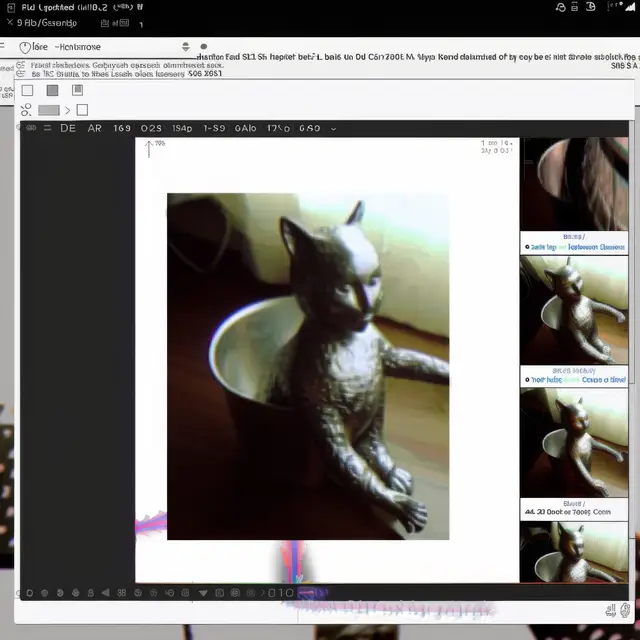This screenshot has height=640, width=640.
Task: Click the clustered circles icon below checkboxes
Action: [x=26, y=109]
